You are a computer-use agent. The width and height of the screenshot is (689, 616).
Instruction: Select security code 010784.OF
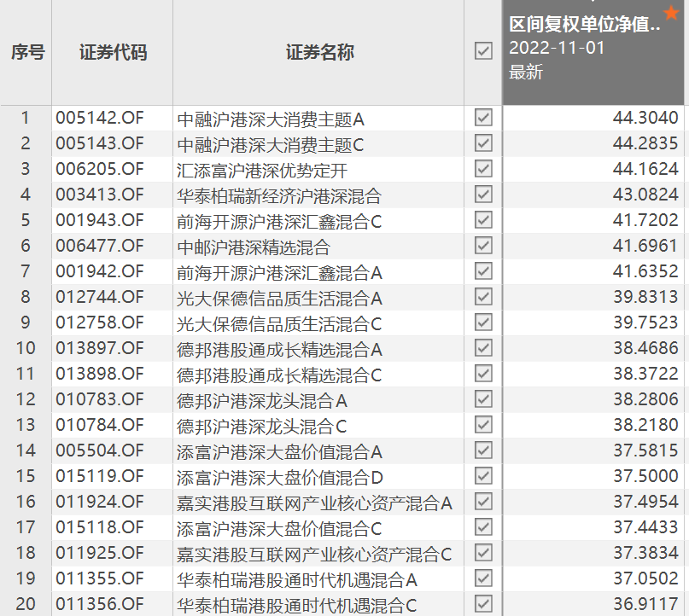100,425
